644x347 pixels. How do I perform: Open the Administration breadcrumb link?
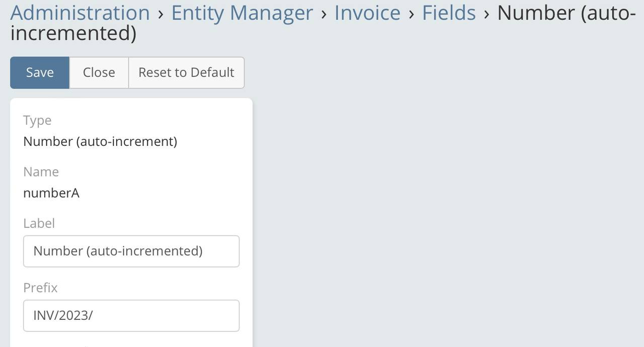[80, 13]
